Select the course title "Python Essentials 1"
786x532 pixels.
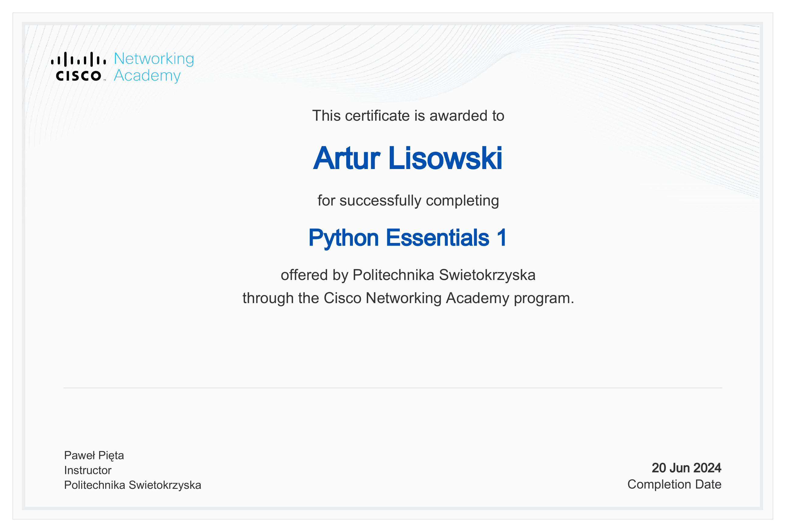point(408,238)
